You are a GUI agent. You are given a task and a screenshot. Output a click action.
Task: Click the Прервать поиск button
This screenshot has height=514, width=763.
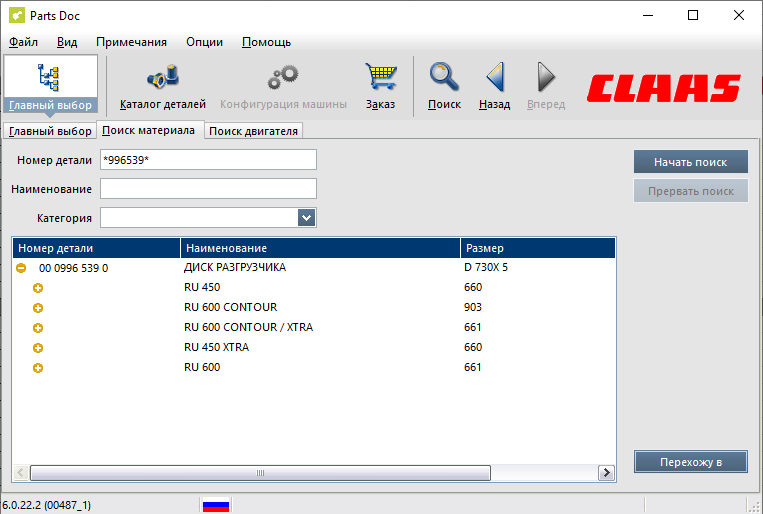(690, 191)
